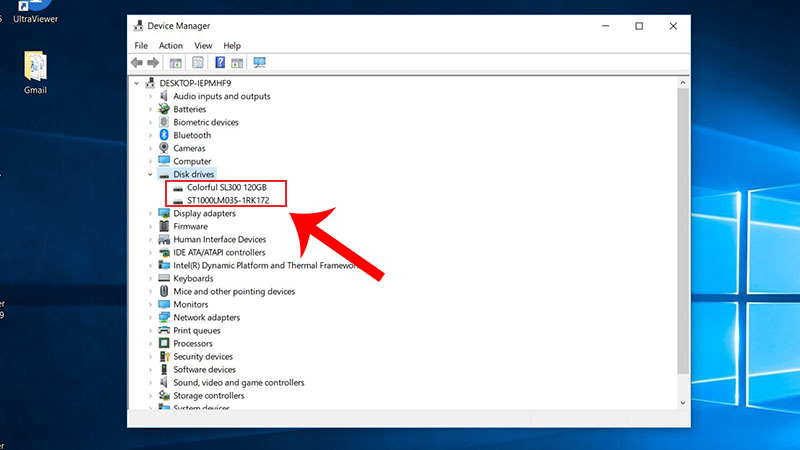Click the Help toolbar icon with question mark
Screen dimensions: 800x450
point(220,62)
